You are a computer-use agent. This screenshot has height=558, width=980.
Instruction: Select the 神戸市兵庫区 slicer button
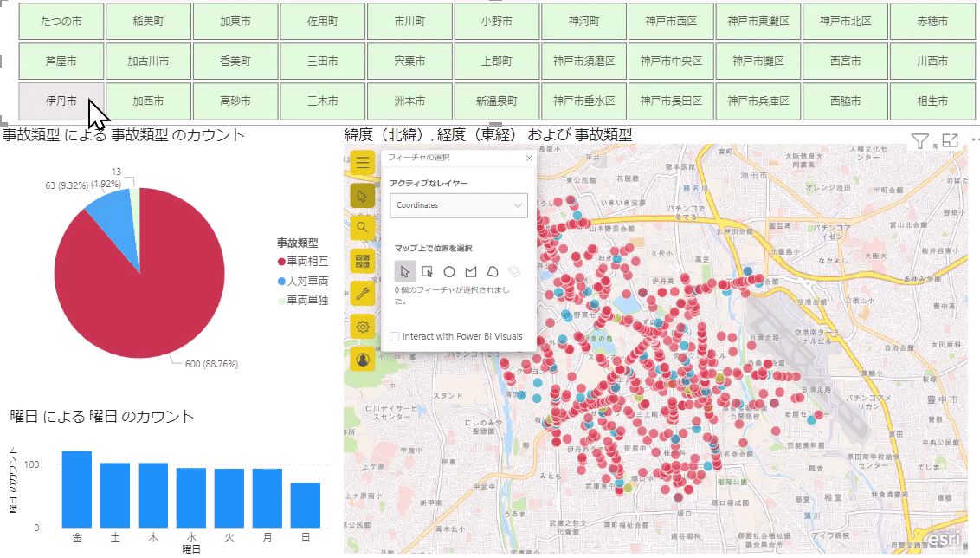coord(758,101)
